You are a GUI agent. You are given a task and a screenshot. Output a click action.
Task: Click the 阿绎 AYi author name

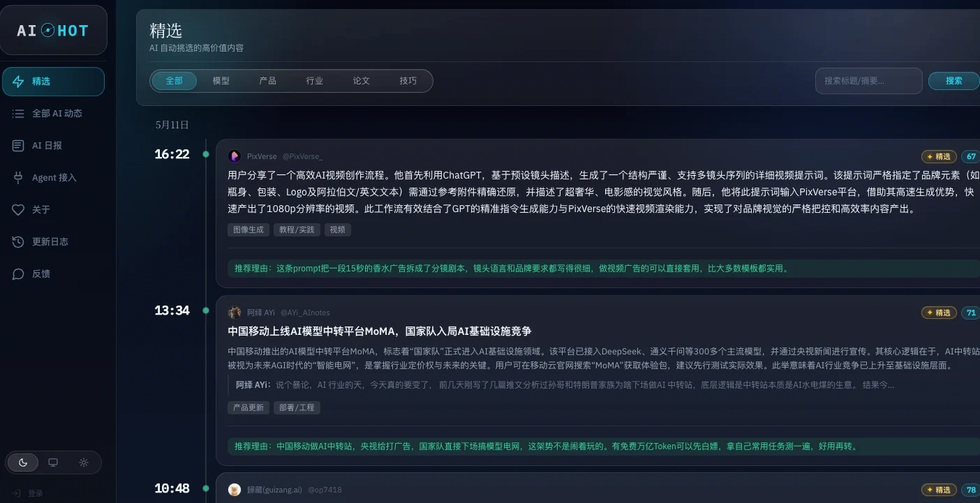point(261,313)
